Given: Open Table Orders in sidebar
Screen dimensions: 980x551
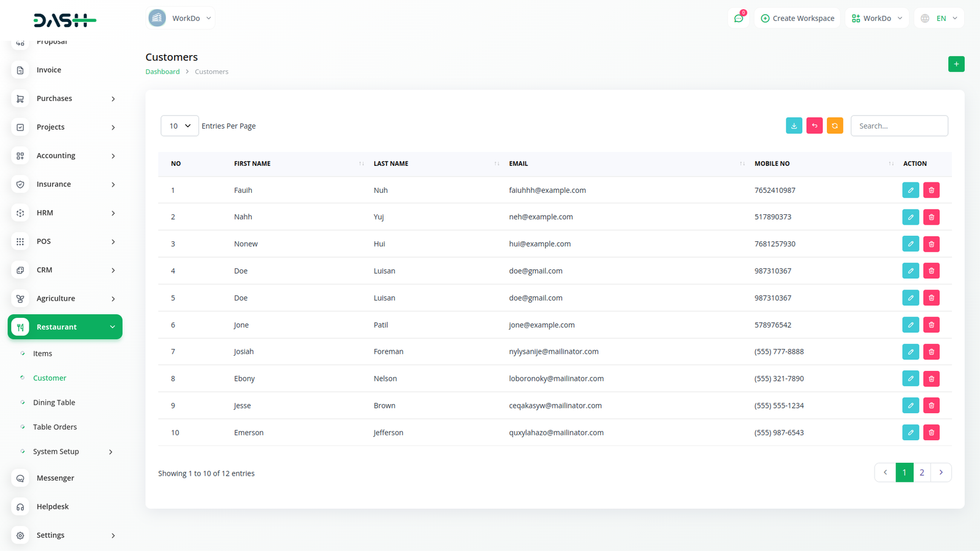Looking at the screenshot, I should [55, 427].
